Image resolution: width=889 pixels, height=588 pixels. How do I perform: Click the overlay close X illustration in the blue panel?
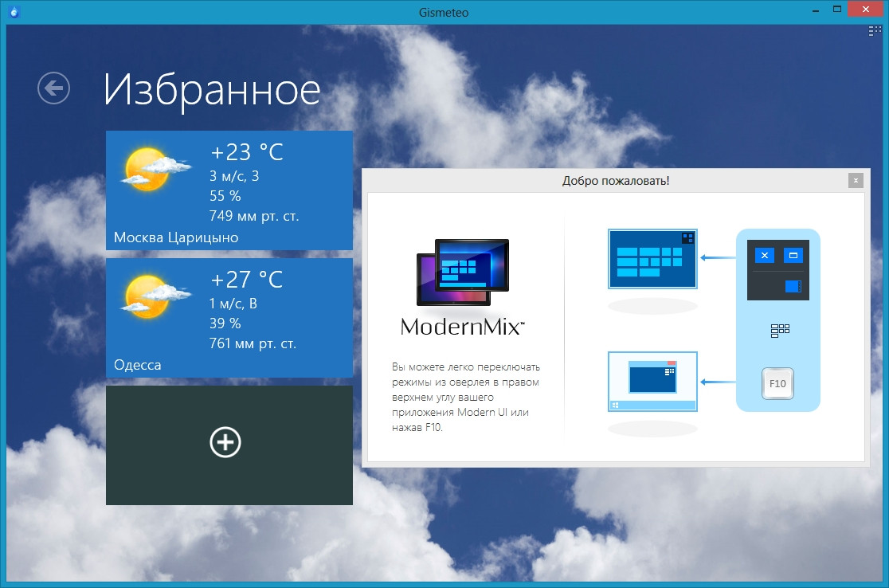click(x=764, y=255)
